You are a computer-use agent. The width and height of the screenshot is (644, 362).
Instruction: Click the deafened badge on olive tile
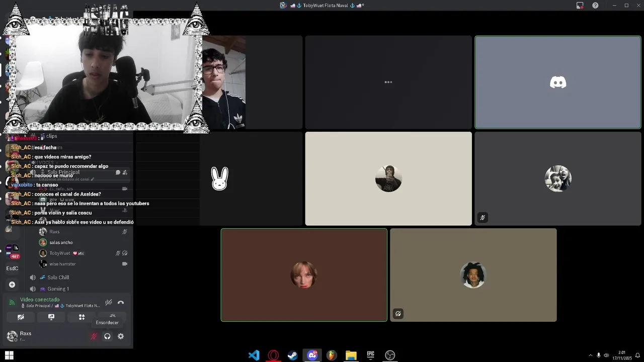[x=398, y=314]
